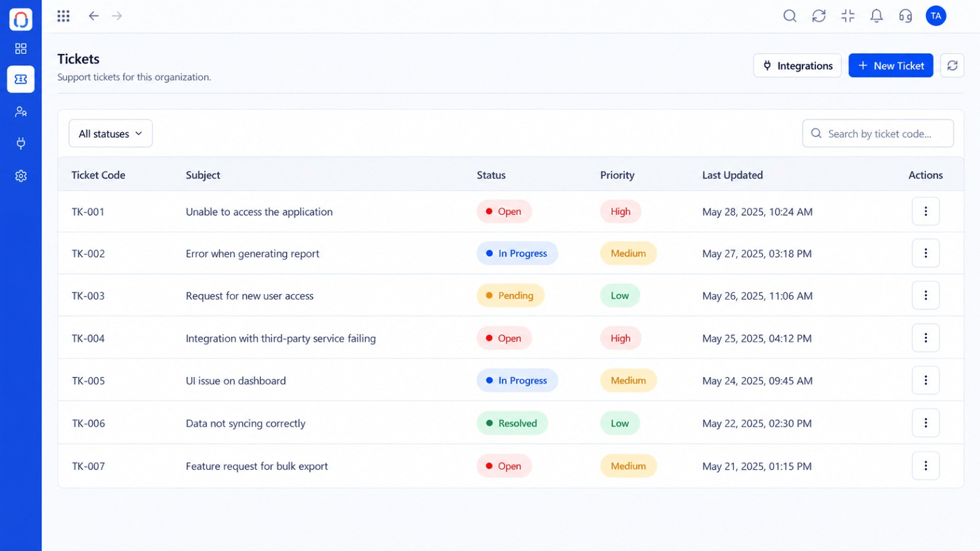
Task: Open actions menu for TK-003
Action: [x=925, y=295]
